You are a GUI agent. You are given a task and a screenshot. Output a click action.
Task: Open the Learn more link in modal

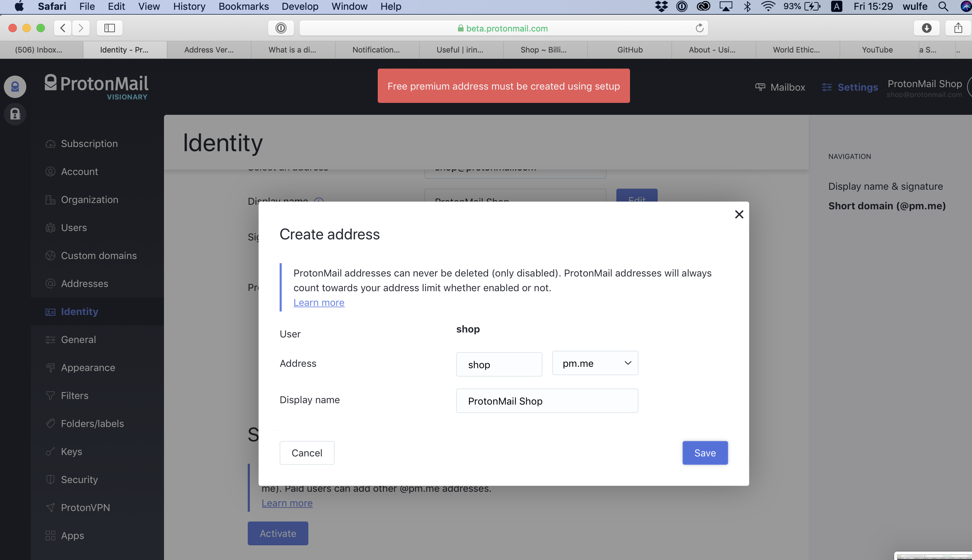319,302
